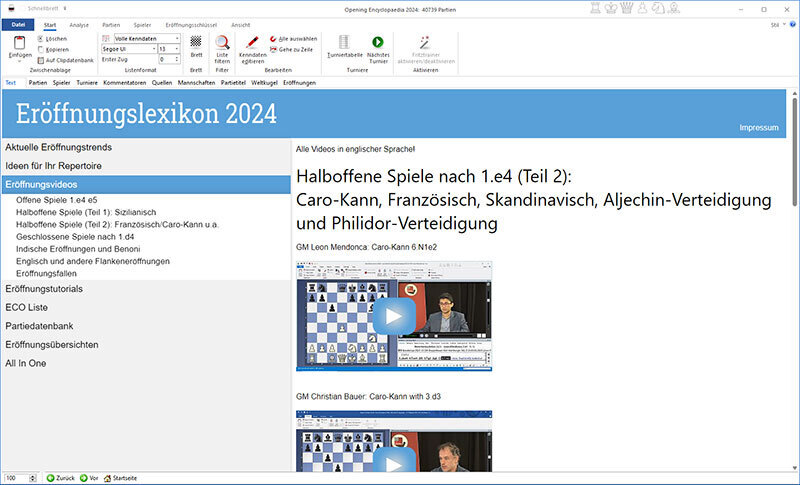Screen dimensions: 800x485
Task: Click the app icon in the title bar
Action: tap(11, 9)
